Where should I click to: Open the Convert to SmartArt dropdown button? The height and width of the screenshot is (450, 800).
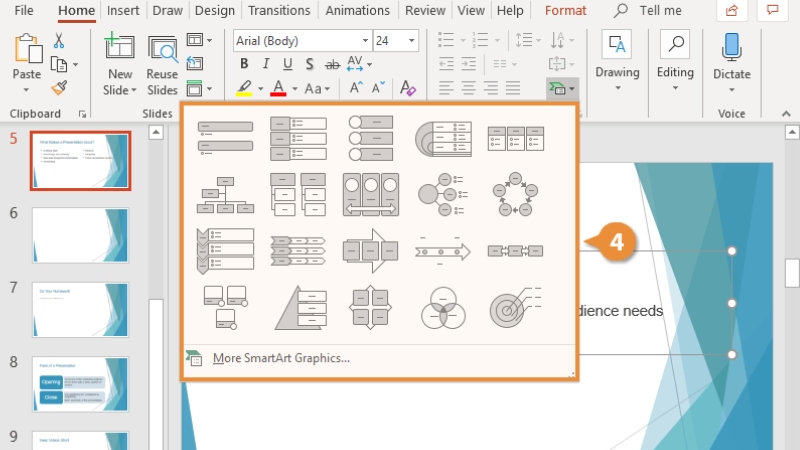point(562,89)
